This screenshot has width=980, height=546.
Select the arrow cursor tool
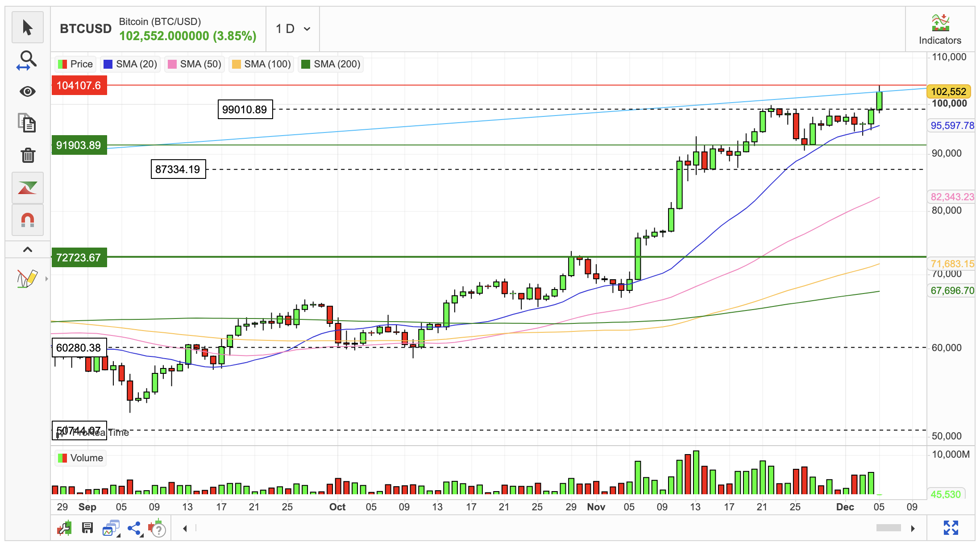tap(28, 28)
